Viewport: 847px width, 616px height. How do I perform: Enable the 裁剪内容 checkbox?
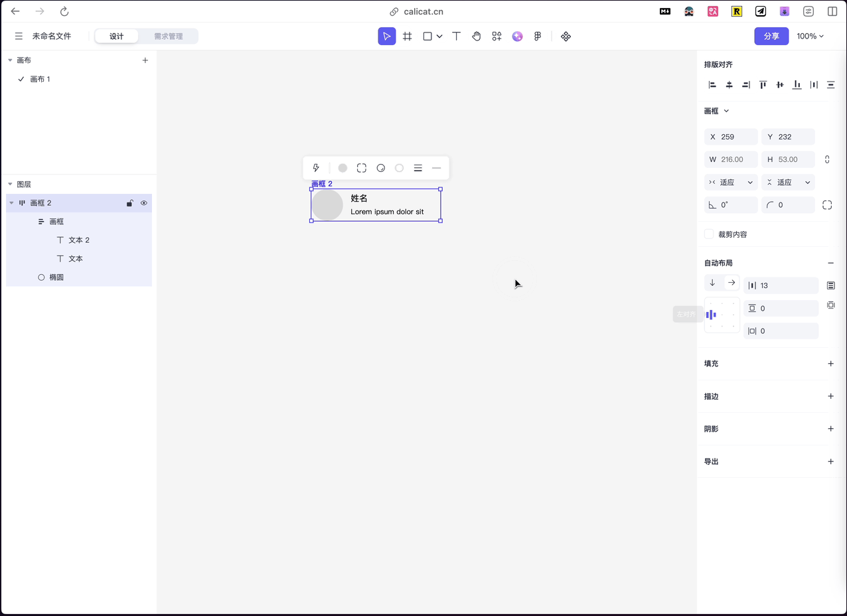tap(708, 234)
